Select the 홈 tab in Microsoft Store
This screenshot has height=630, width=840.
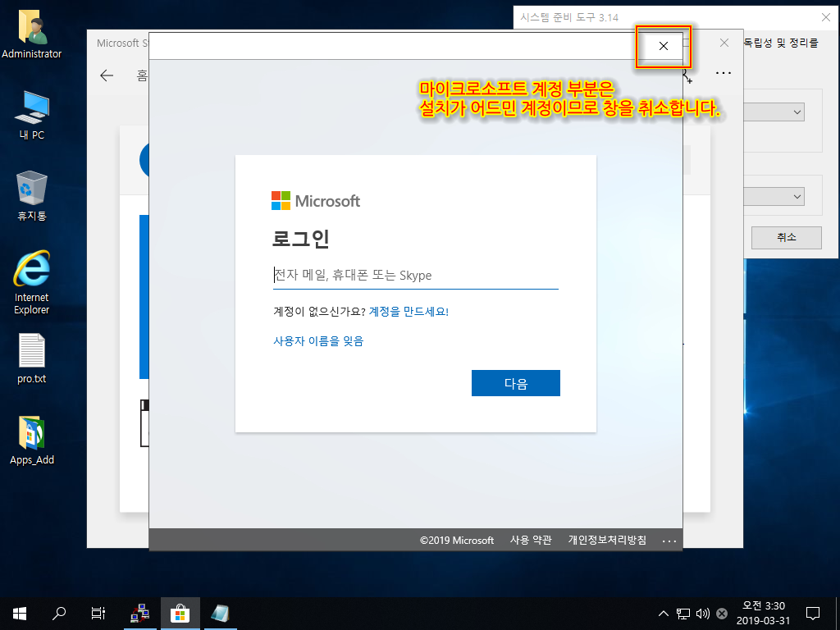pos(142,75)
